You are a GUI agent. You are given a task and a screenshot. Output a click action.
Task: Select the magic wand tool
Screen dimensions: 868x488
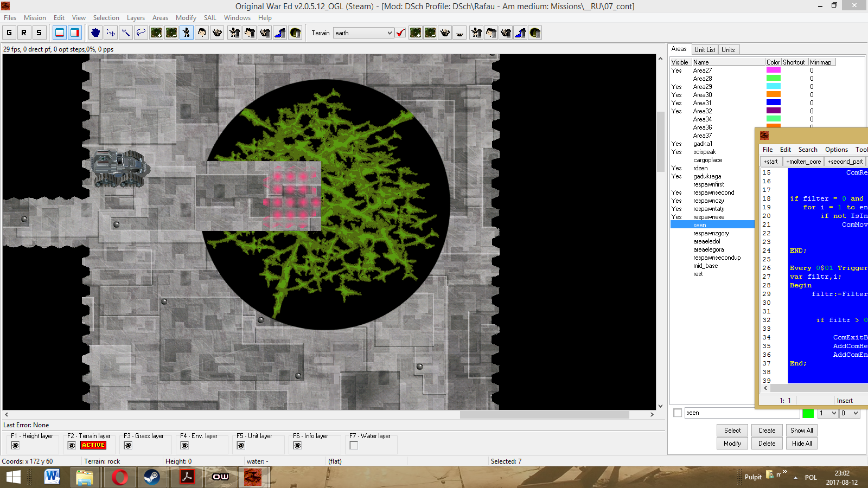(x=126, y=33)
